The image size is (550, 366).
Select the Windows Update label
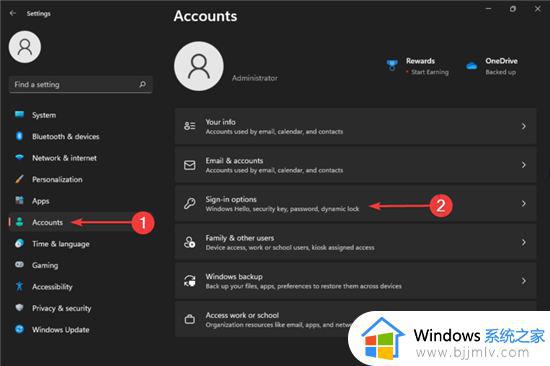click(60, 329)
